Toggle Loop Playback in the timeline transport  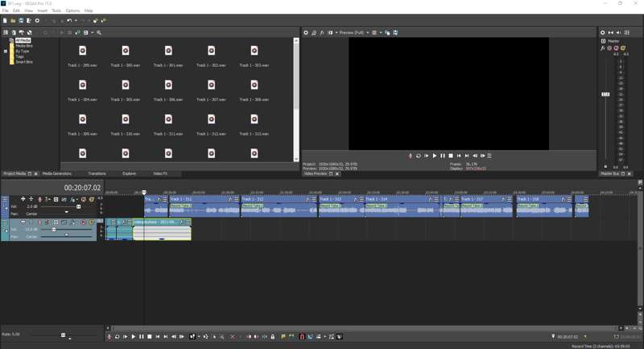point(118,337)
